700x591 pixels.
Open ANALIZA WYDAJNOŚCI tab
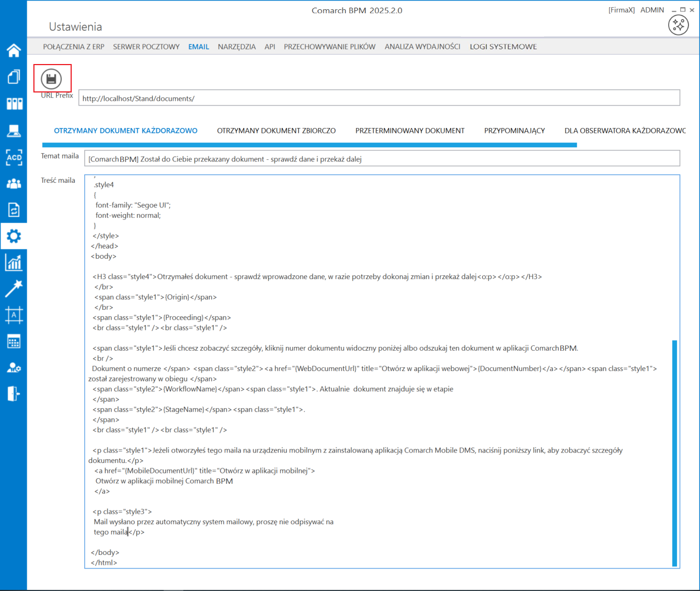click(x=423, y=47)
